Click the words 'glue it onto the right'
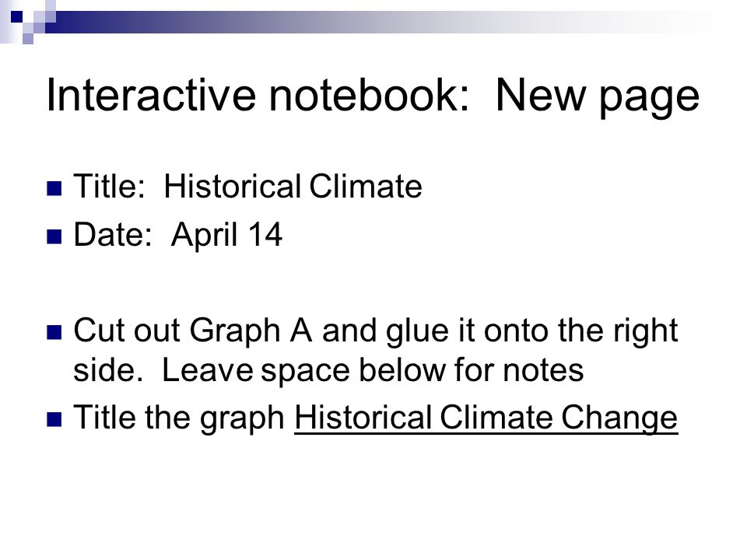 500,331
